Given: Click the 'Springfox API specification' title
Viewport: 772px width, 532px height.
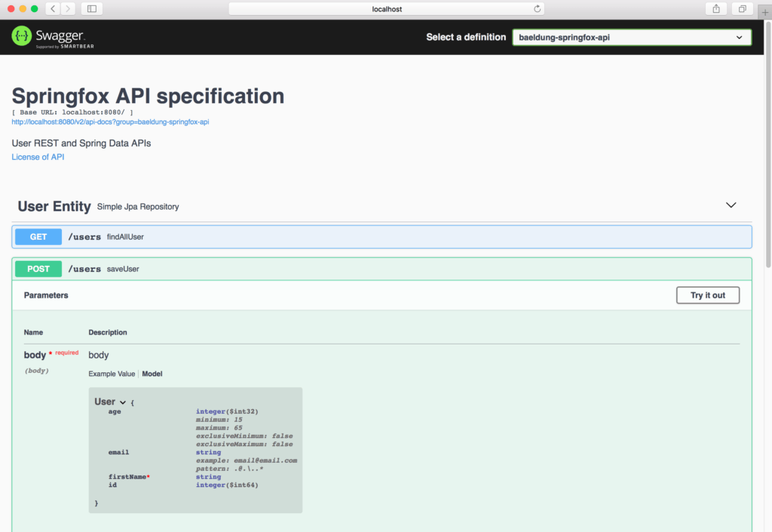Looking at the screenshot, I should click(148, 96).
